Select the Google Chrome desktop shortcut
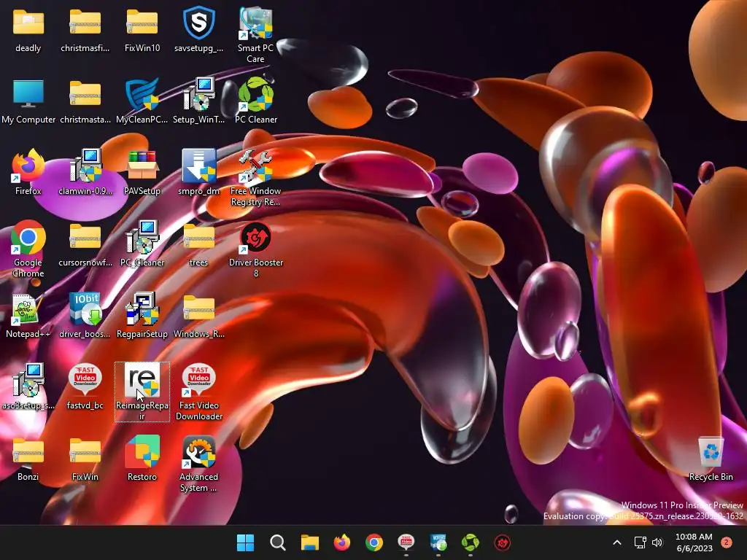 (x=28, y=249)
